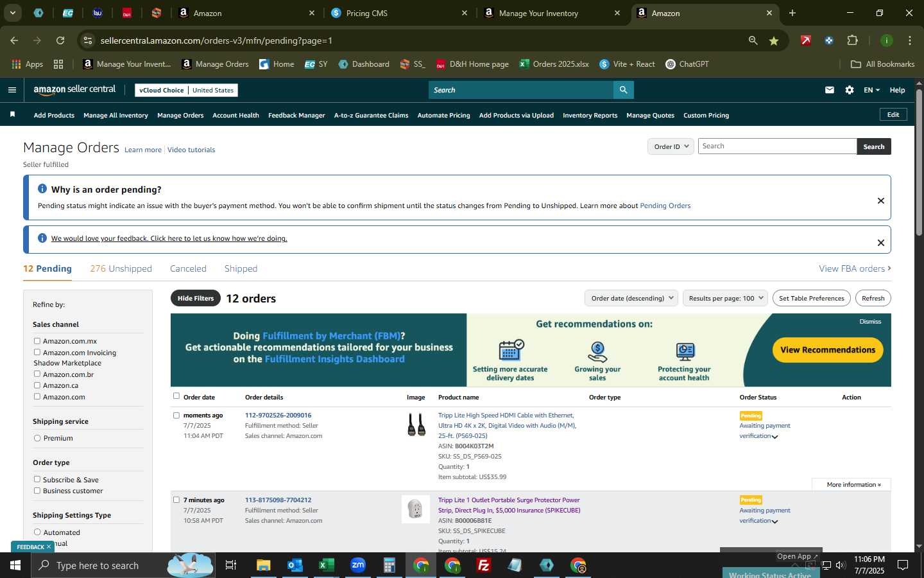Open the ChatGPT bookmark
This screenshot has height=578, width=924.
pyautogui.click(x=687, y=64)
